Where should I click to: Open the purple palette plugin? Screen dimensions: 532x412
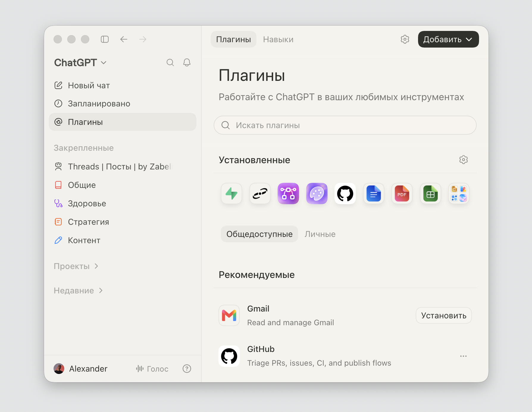click(317, 194)
